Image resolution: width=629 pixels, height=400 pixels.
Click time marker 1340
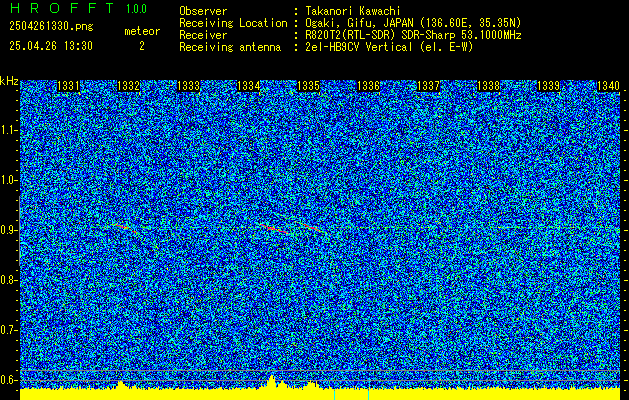609,86
